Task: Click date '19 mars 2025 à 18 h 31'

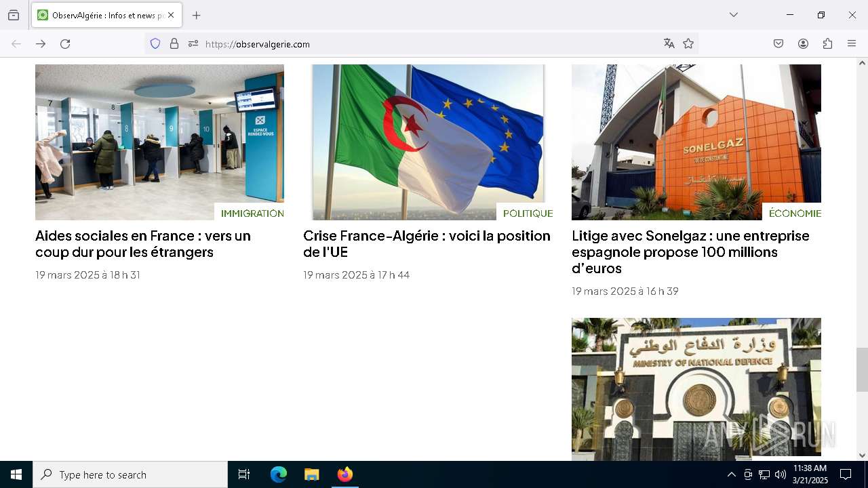Action: [87, 275]
